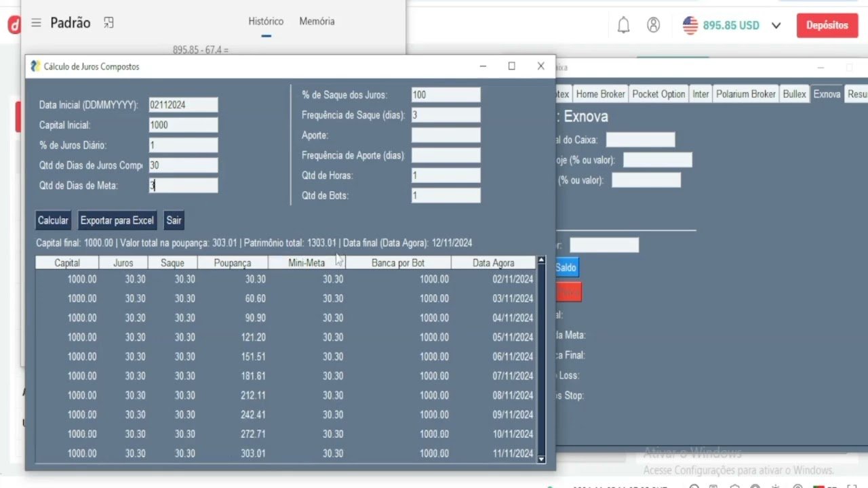Click the red button below Saldo
The width and height of the screenshot is (868, 488).
tap(568, 292)
